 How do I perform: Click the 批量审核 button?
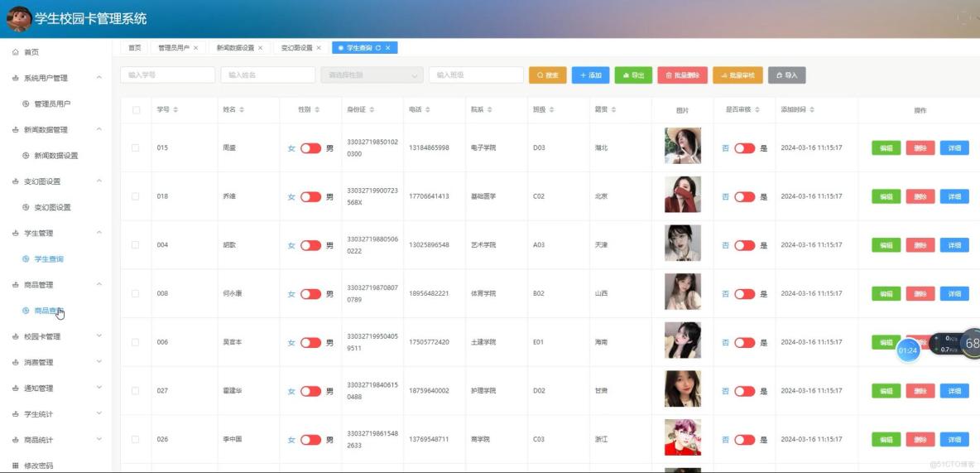[x=737, y=75]
